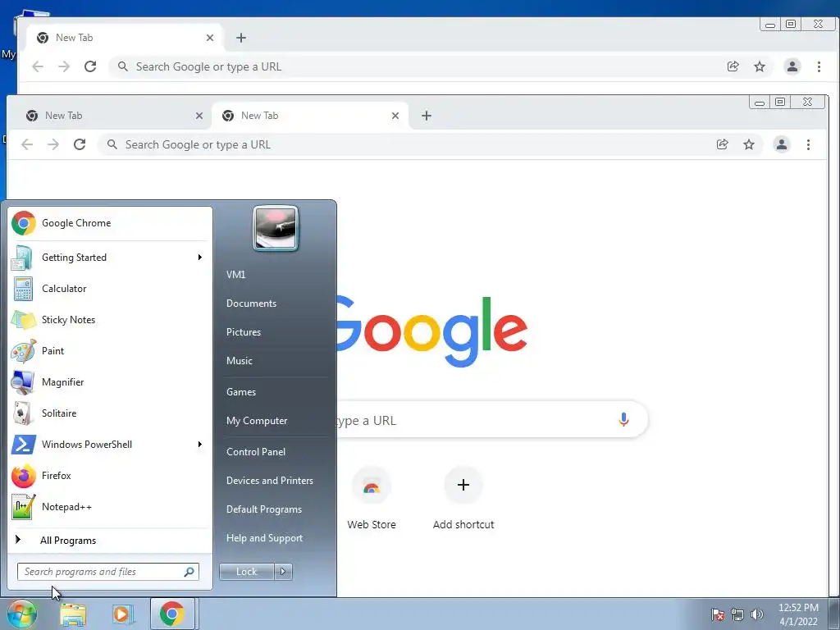Launch Paint from the Start menu
Screen dimensions: 840x630
point(110,351)
